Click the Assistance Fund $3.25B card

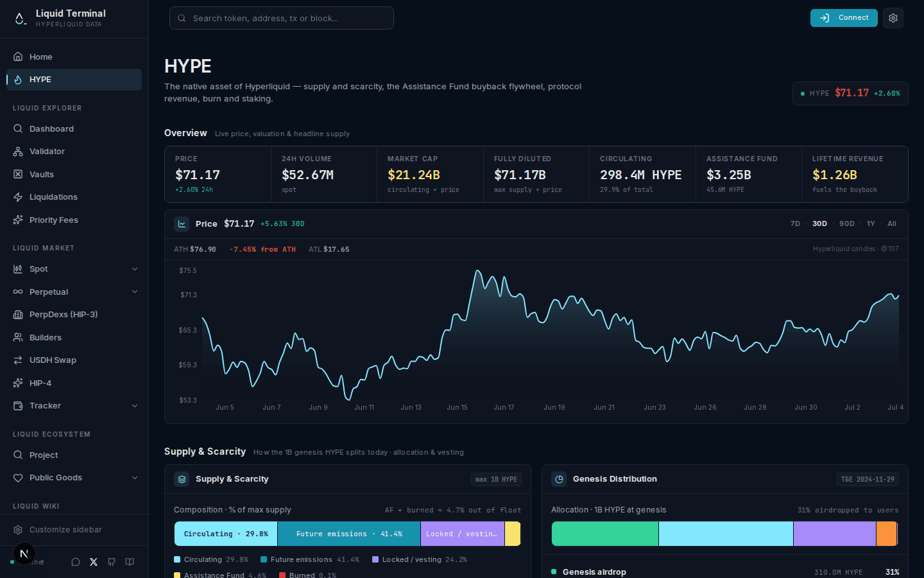[749, 175]
